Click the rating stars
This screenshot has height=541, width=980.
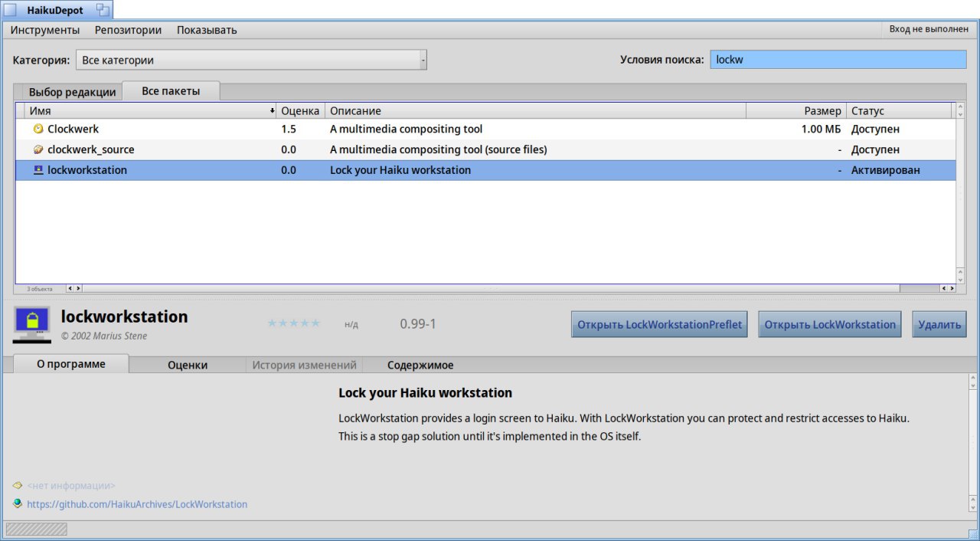click(x=293, y=323)
